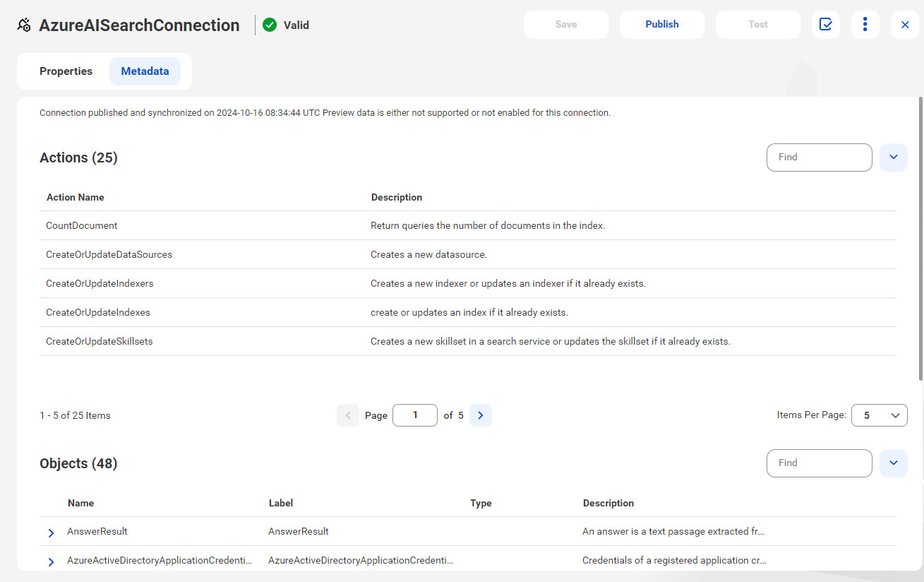Screen dimensions: 924x582
Task: Collapse the Actions section with chevron button
Action: pyautogui.click(x=894, y=158)
